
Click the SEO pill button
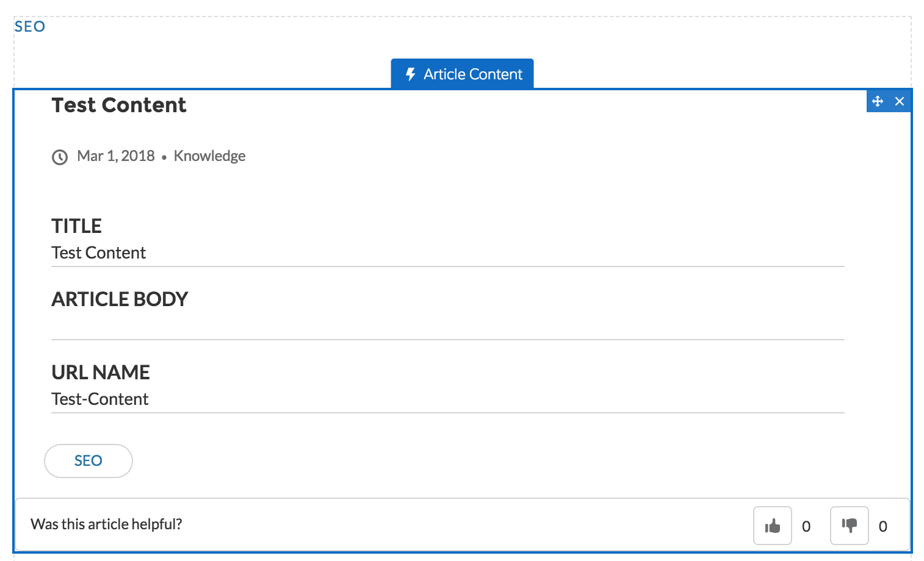coord(88,461)
